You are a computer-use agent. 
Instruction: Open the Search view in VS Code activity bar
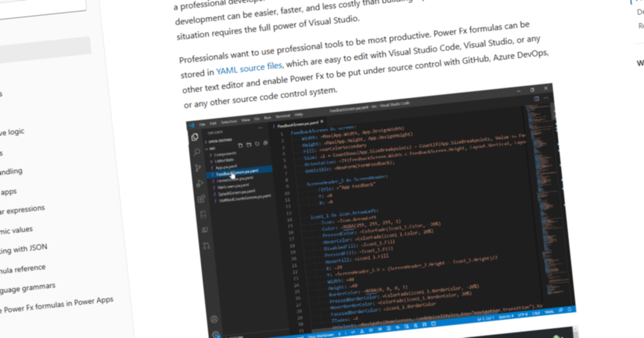pyautogui.click(x=196, y=152)
